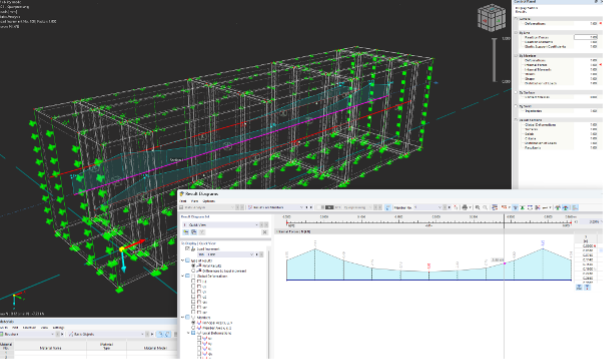Go to next member set with right arrow
The image size is (604, 360).
[x=311, y=208]
